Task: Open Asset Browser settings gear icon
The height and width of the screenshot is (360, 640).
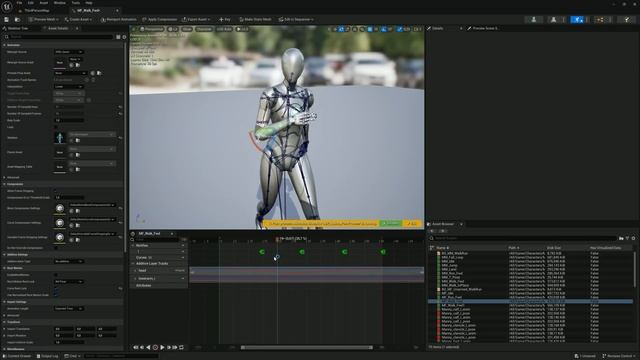Action: (633, 238)
